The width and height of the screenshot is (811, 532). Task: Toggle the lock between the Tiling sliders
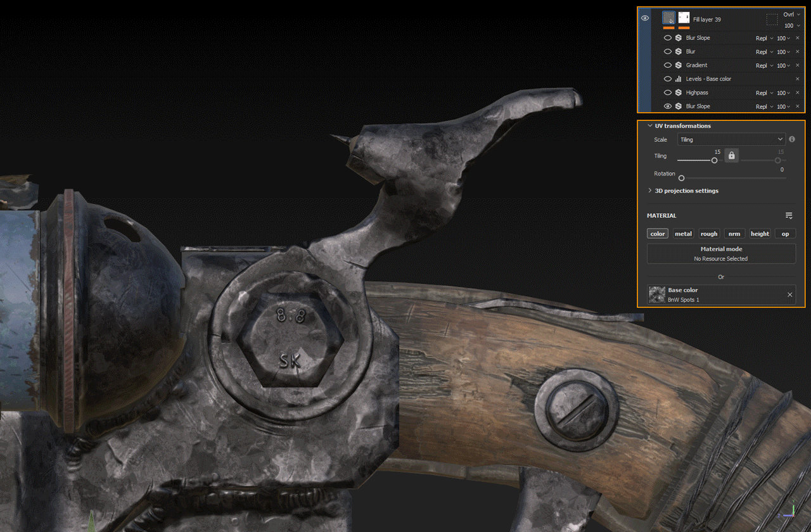pos(731,155)
